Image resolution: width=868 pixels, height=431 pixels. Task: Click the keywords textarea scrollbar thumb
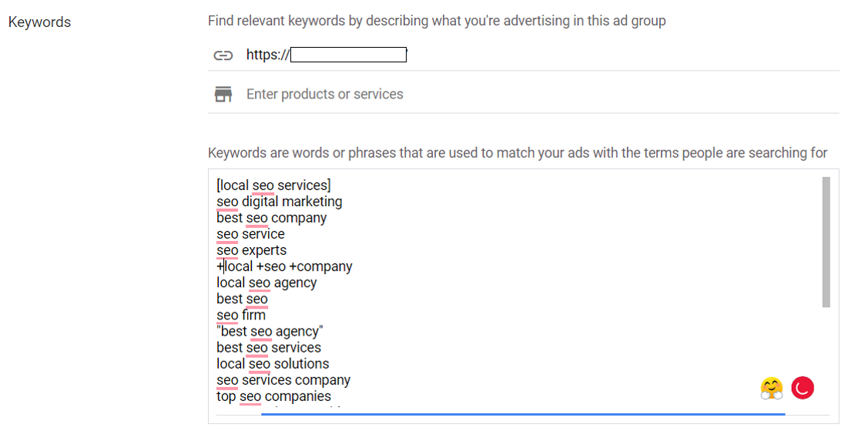826,242
